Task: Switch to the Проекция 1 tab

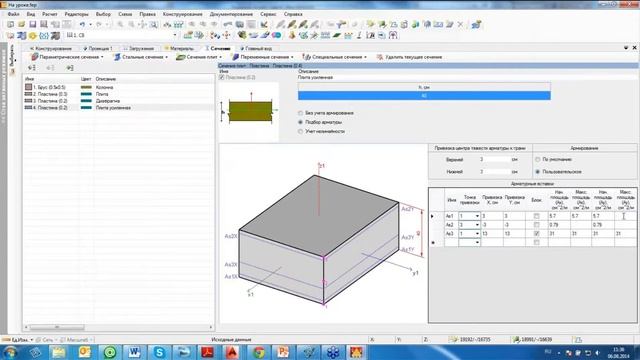Action: 98,49
